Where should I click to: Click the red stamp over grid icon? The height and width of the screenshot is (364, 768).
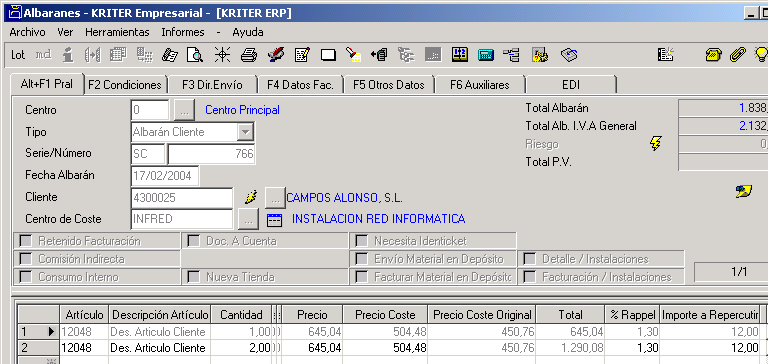[x=354, y=55]
